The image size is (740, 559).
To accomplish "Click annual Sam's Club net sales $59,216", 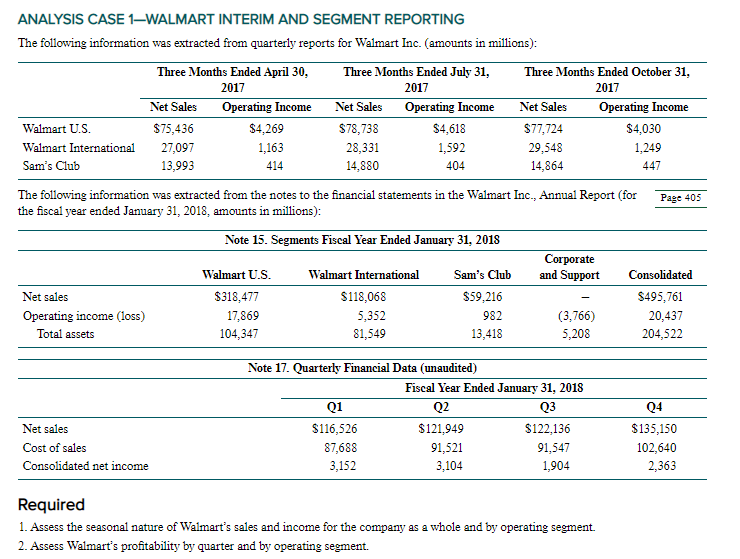I will coord(482,297).
